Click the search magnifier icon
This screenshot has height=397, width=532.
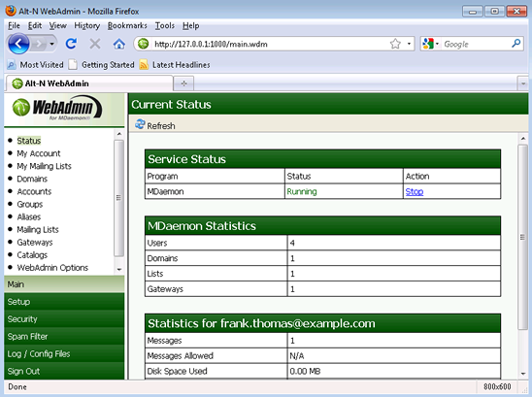516,44
